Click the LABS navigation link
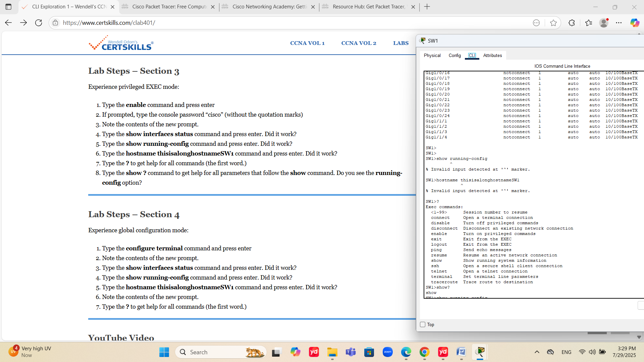Viewport: 644px width, 362px height. pyautogui.click(x=401, y=43)
